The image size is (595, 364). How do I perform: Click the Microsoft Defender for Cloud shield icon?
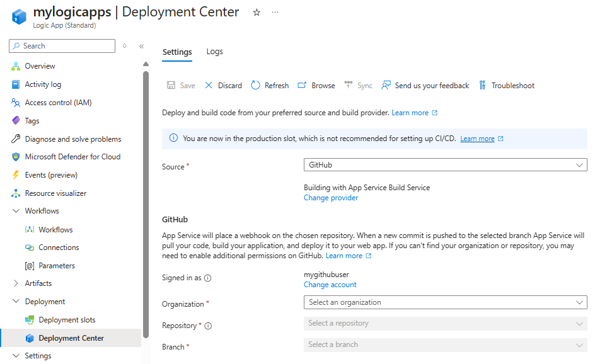16,157
